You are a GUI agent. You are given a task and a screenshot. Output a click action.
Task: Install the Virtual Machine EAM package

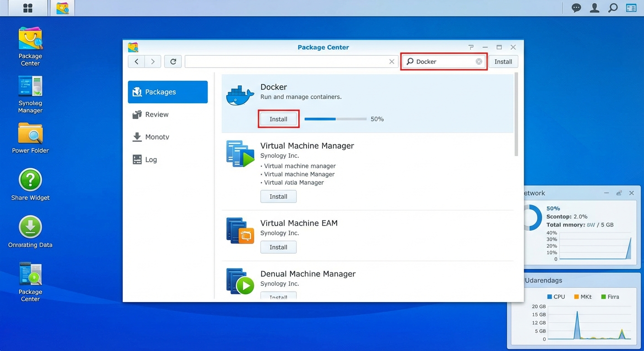click(x=278, y=247)
